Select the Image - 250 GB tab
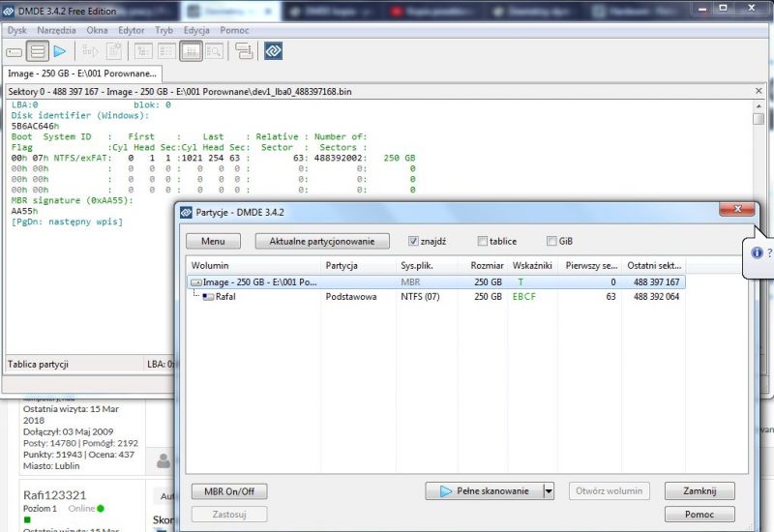 (82, 74)
